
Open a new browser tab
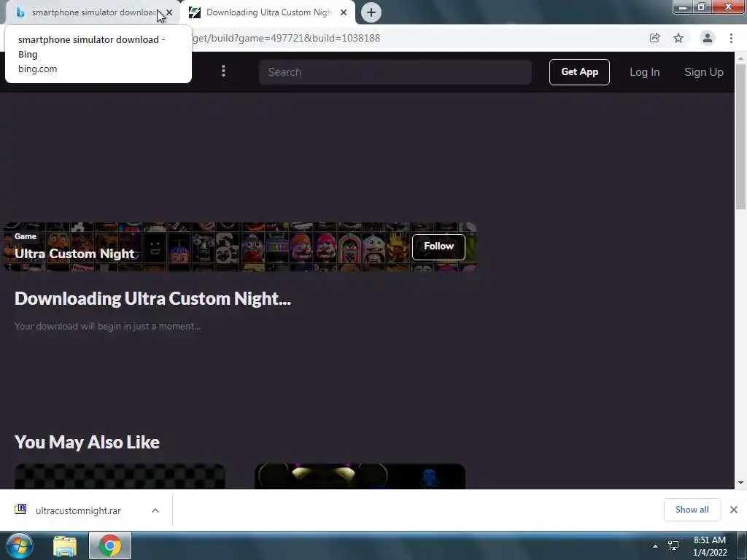[371, 12]
